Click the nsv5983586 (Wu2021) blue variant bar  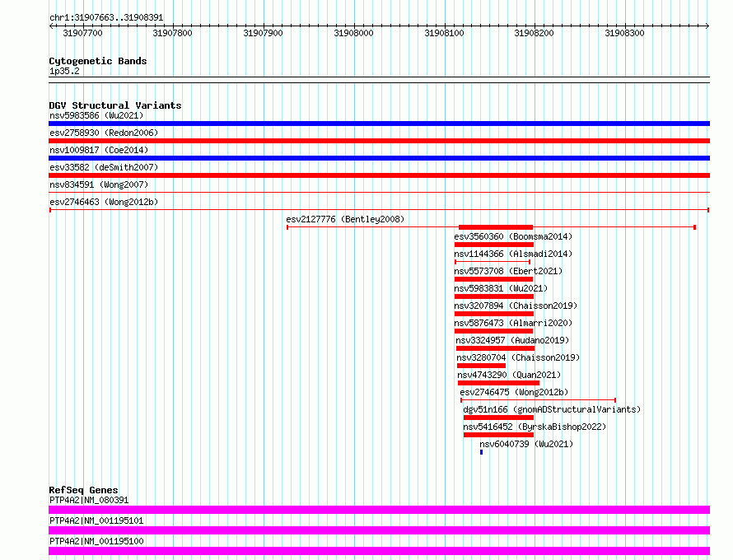[379, 124]
